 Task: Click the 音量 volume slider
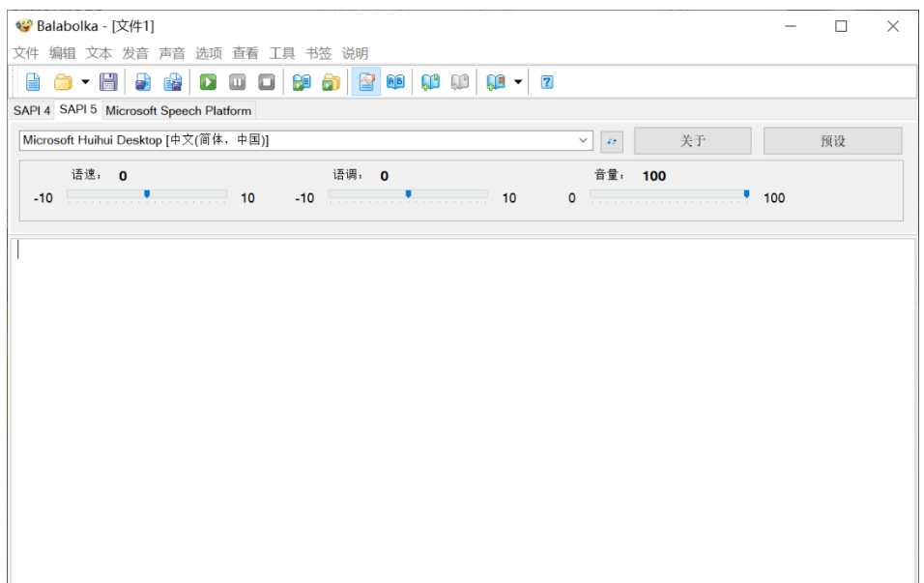670,195
